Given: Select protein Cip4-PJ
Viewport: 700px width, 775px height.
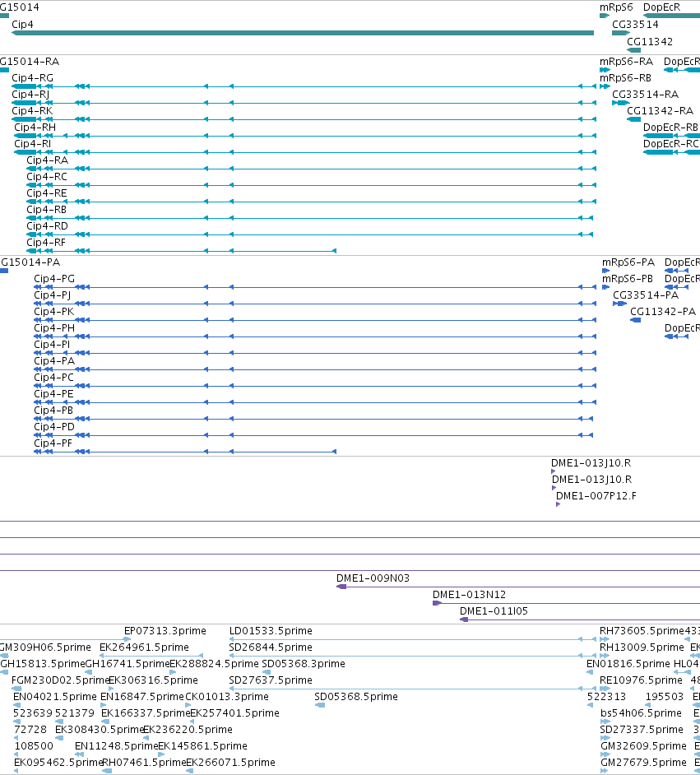Looking at the screenshot, I should [315, 304].
